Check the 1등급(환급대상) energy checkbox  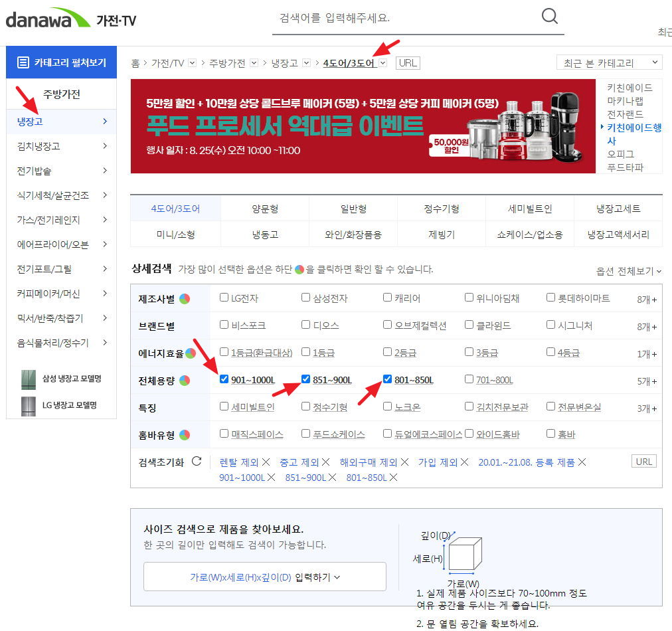[x=224, y=352]
